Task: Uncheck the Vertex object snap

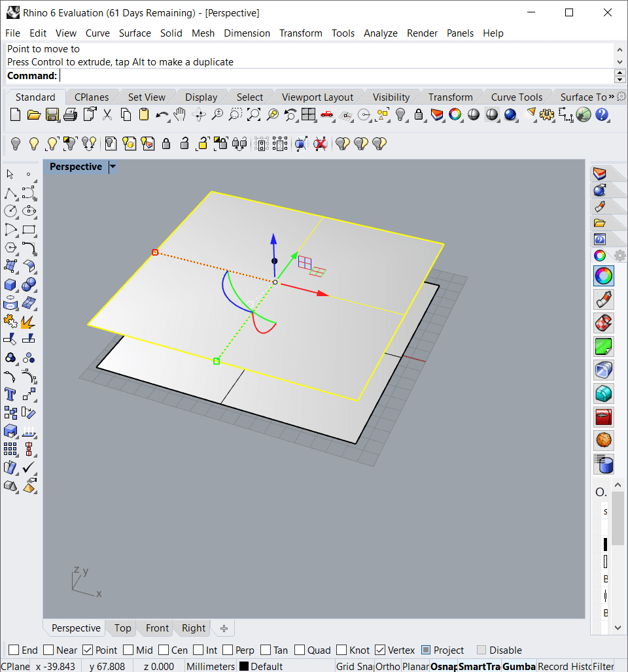Action: coord(380,650)
